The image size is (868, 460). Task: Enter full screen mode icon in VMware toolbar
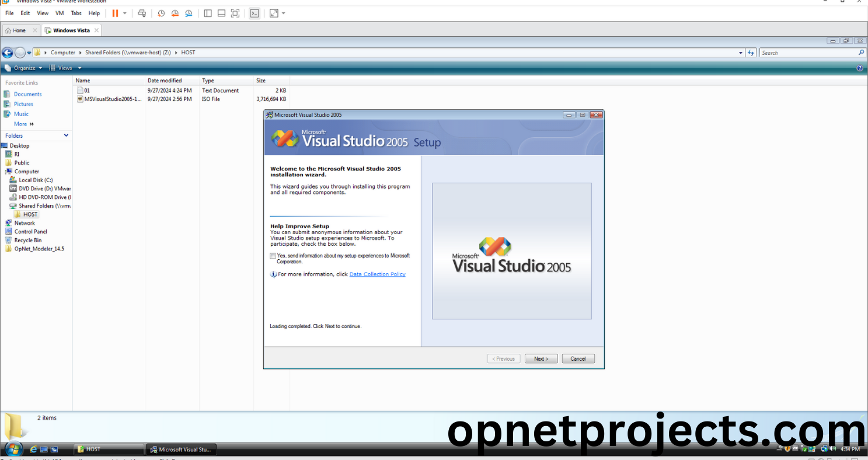235,13
